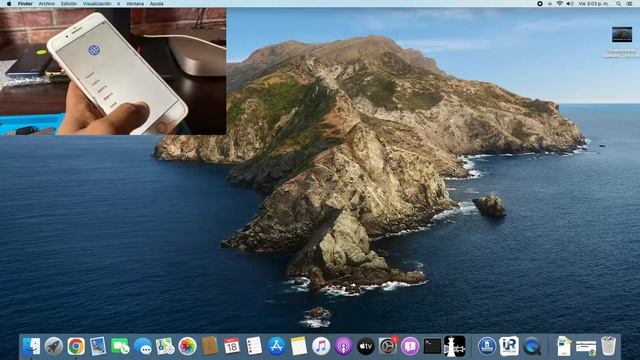Open Terminal from the Dock
Image resolution: width=640 pixels, height=360 pixels.
click(432, 346)
